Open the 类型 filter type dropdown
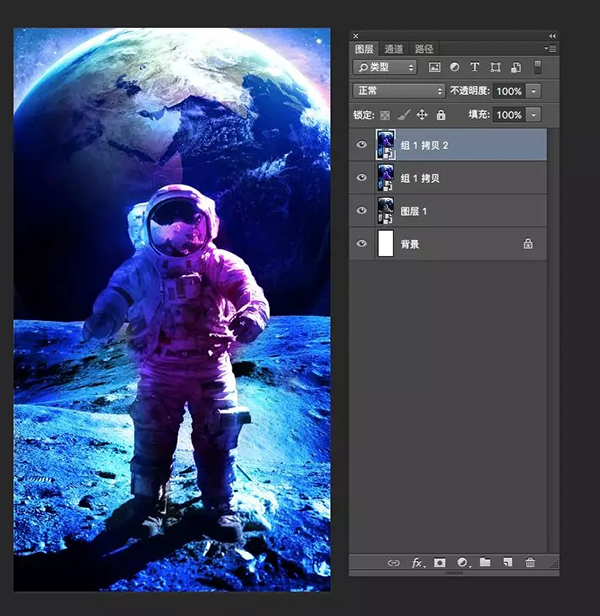 (x=385, y=67)
